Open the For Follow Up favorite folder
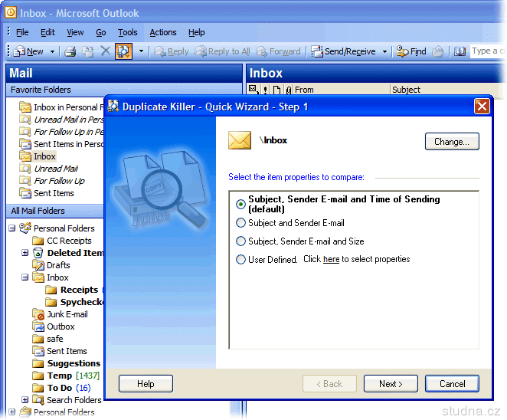 (x=52, y=181)
